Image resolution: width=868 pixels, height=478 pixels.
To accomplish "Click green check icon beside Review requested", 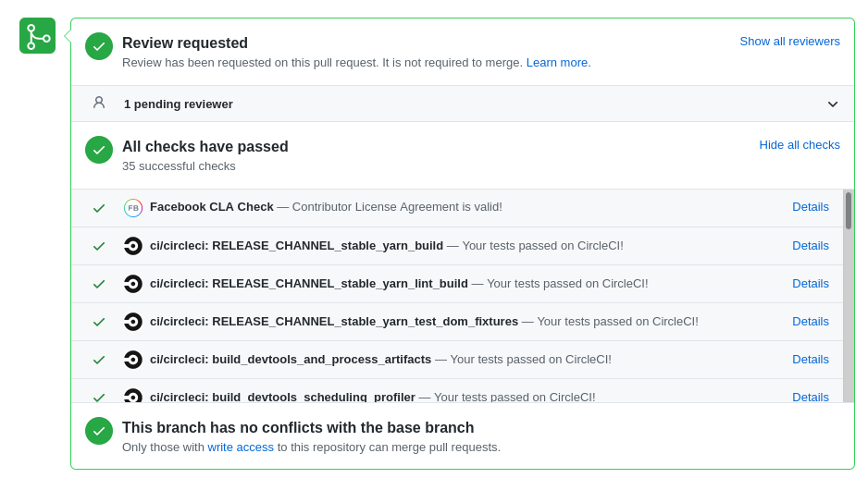I will 99,46.
